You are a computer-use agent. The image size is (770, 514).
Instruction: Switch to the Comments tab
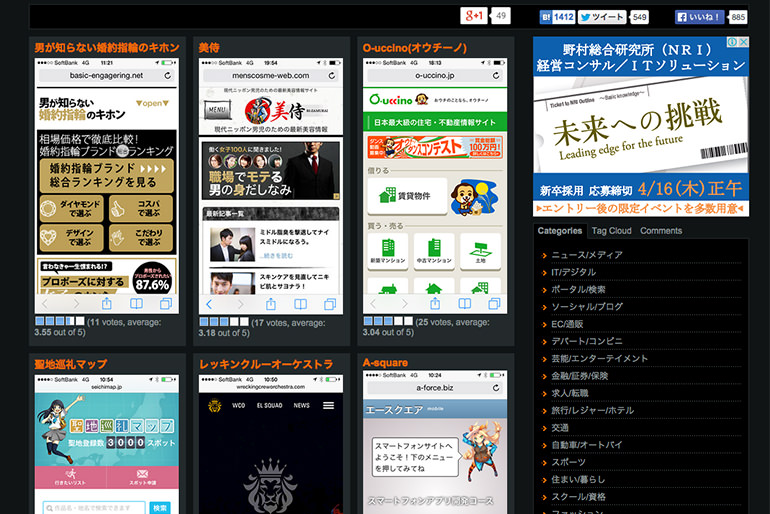click(x=661, y=231)
